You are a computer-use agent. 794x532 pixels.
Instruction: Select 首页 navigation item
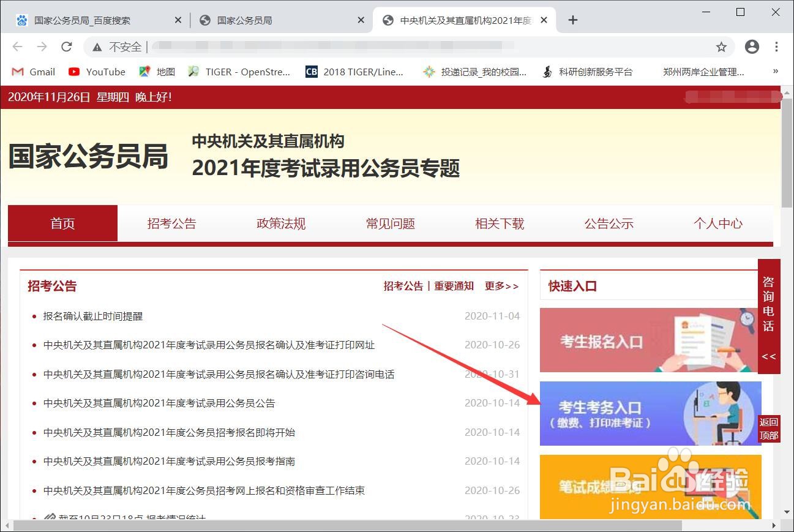(62, 223)
